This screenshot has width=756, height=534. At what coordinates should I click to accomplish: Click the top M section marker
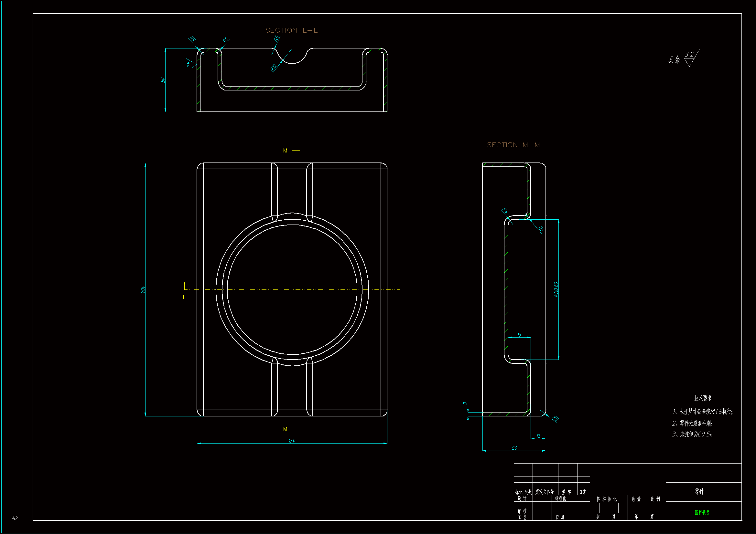(285, 151)
